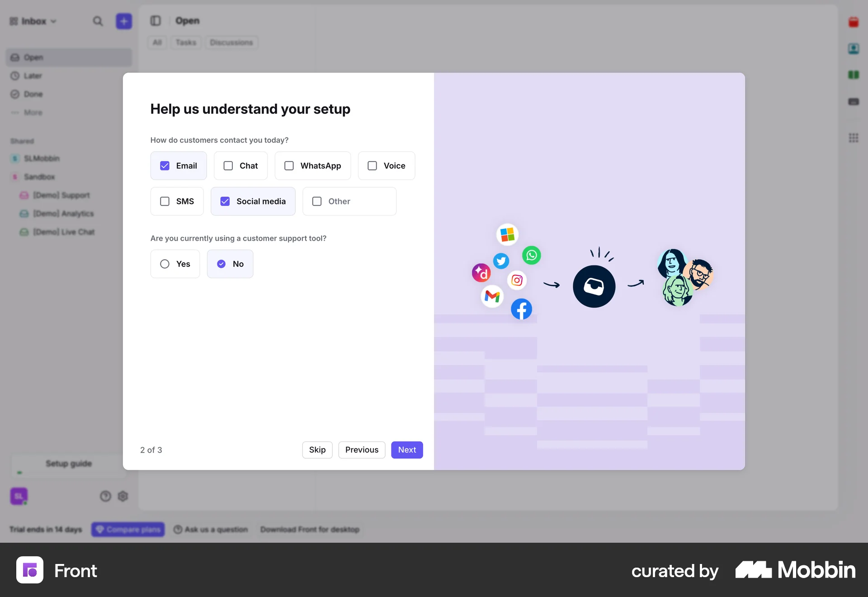
Task: Open the [Demo] Live Chat shared inbox
Action: (x=63, y=232)
